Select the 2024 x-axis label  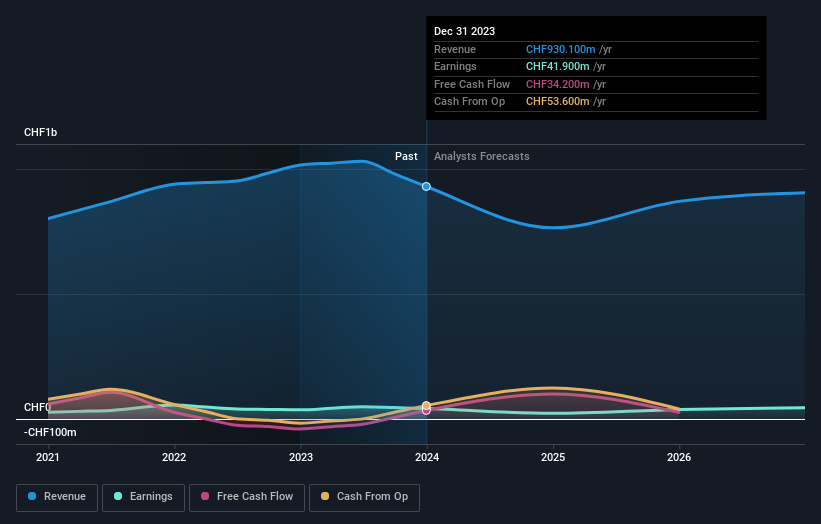(x=427, y=457)
